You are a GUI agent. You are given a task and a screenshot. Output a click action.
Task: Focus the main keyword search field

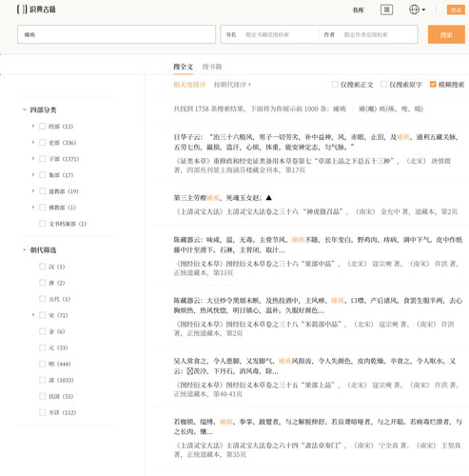click(116, 34)
